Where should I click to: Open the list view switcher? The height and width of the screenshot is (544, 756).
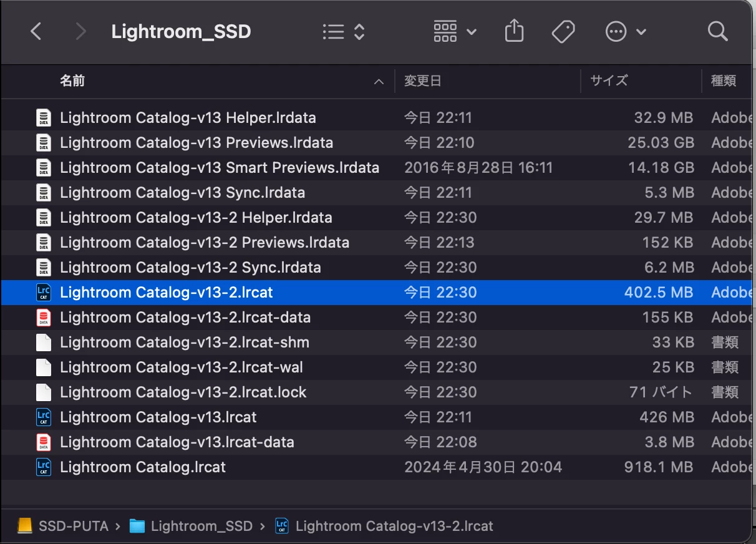tap(344, 32)
